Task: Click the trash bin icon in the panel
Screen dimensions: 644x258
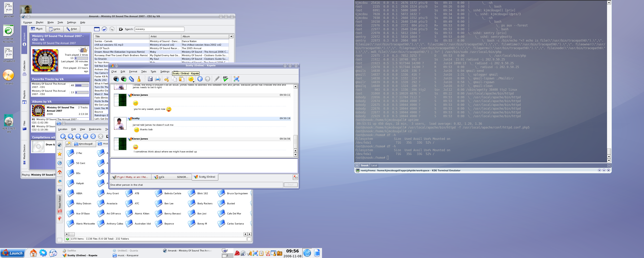Action: pos(317,253)
